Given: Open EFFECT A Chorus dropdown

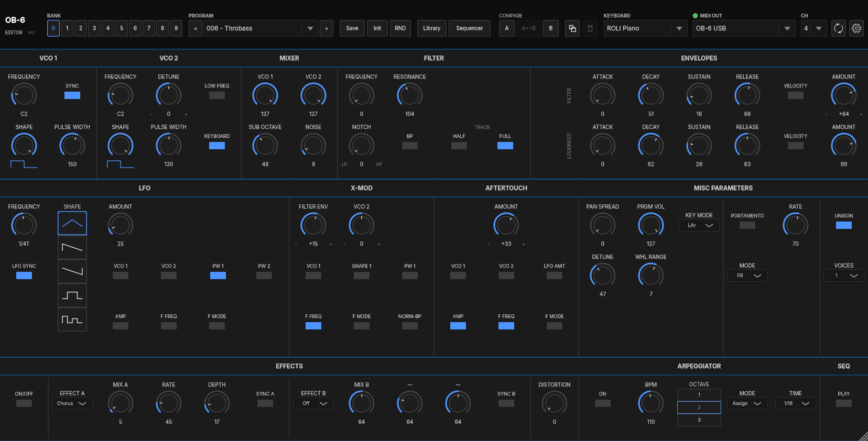Looking at the screenshot, I should (x=72, y=403).
